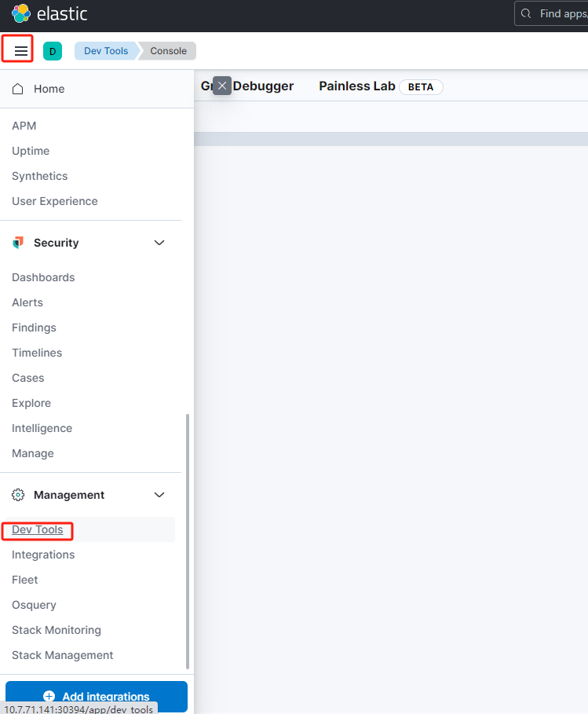
Task: Go to Explore
Action: pyautogui.click(x=31, y=403)
